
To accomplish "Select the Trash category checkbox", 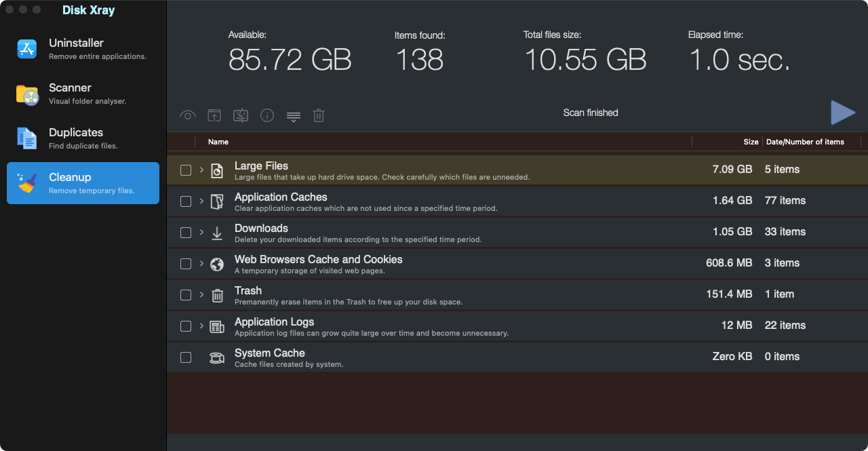I will click(186, 295).
